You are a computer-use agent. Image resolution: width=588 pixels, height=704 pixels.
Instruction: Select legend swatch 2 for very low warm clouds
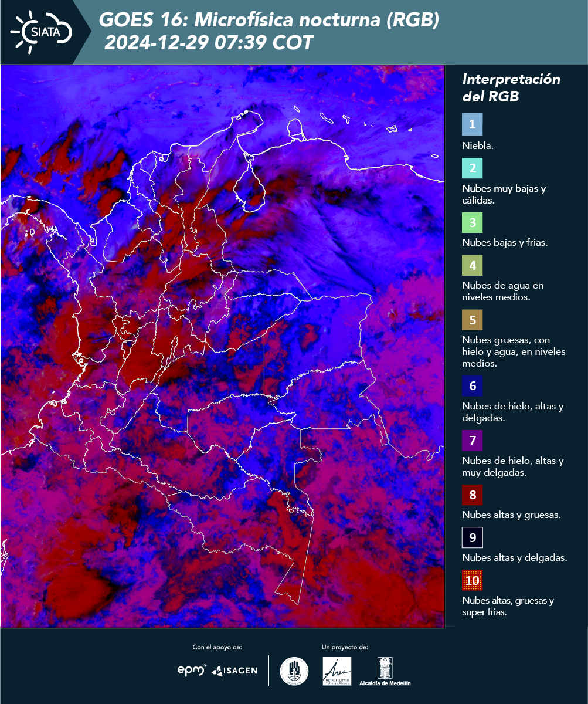(x=472, y=168)
